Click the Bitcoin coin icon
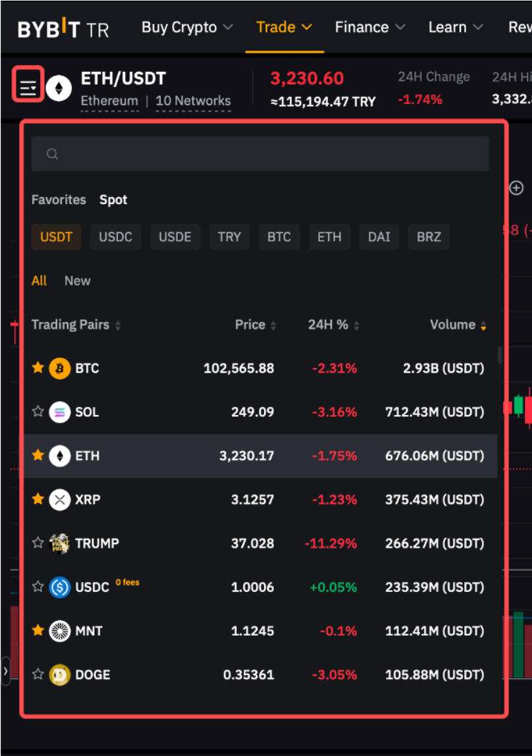The height and width of the screenshot is (756, 532). (59, 368)
